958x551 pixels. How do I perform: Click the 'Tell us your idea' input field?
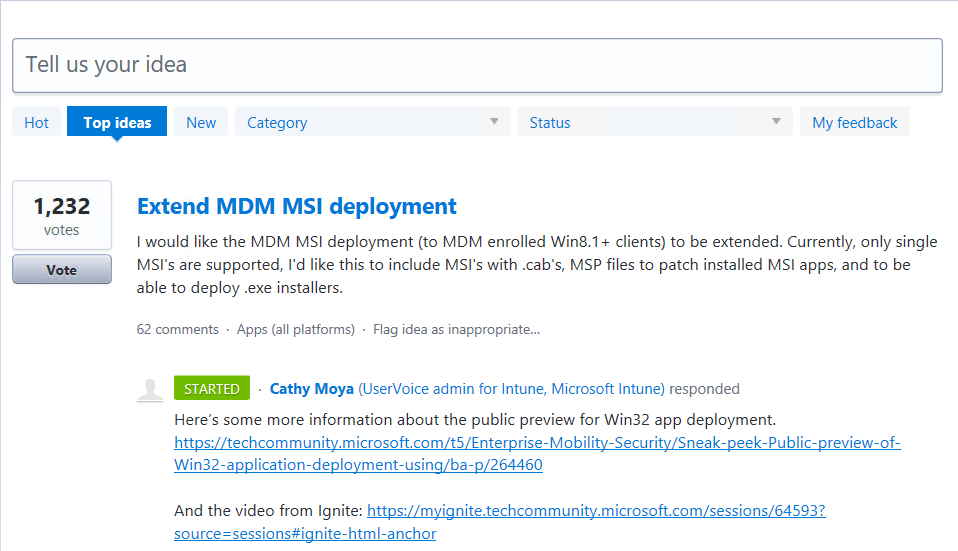point(477,65)
